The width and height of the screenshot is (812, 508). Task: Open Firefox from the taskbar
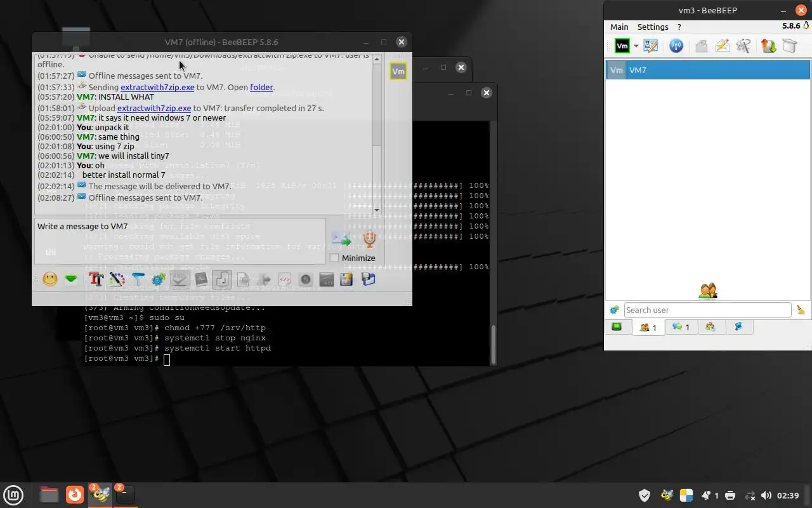click(75, 494)
